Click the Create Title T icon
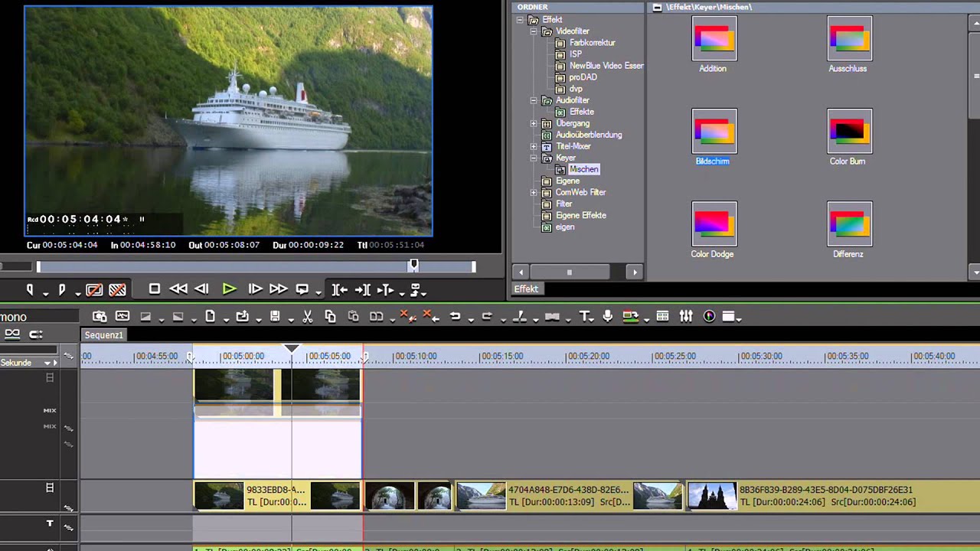The width and height of the screenshot is (980, 551). [x=586, y=316]
